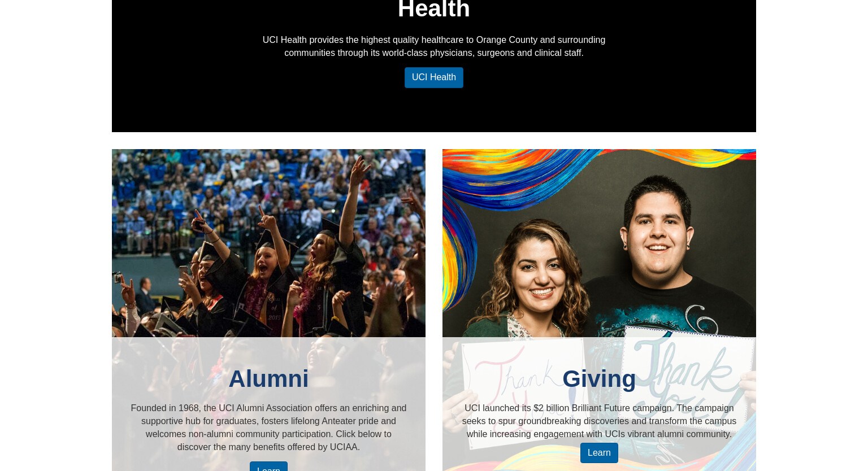Open the Learn button under Giving
This screenshot has height=471, width=868.
[599, 453]
